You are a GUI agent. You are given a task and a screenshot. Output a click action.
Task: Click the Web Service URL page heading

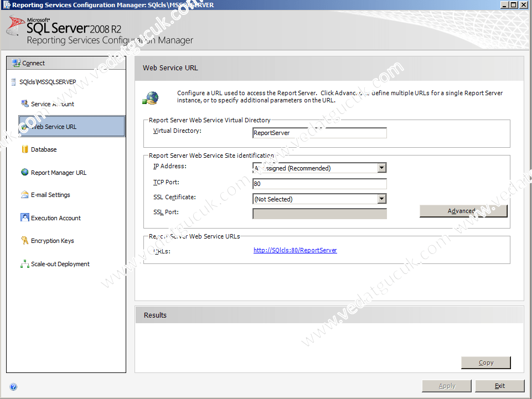pos(171,68)
